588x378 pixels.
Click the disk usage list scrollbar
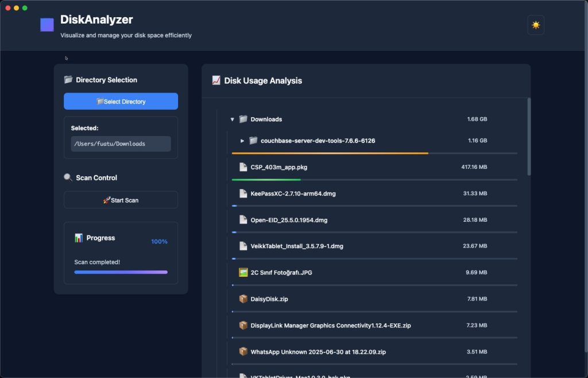[x=529, y=137]
